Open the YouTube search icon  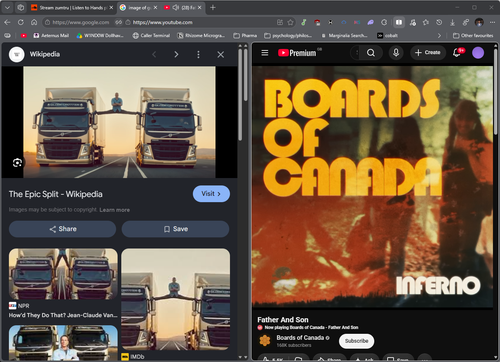click(x=371, y=53)
